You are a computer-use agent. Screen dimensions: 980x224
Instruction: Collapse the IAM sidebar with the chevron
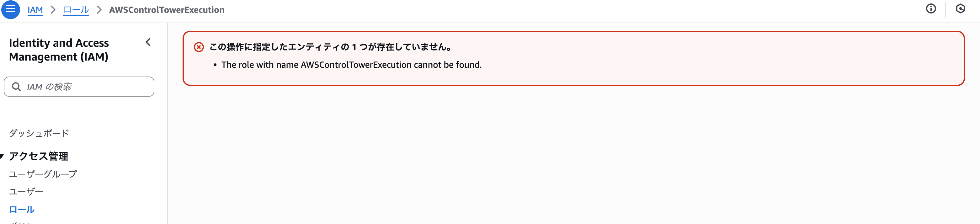tap(148, 43)
